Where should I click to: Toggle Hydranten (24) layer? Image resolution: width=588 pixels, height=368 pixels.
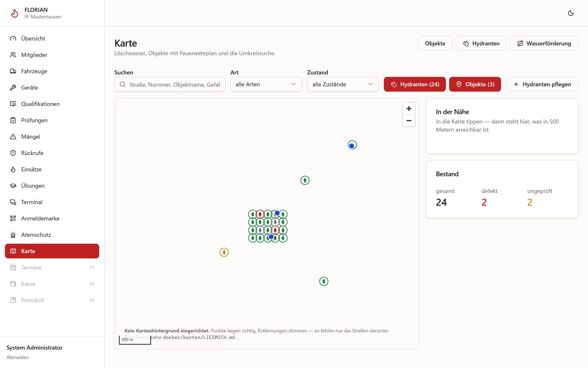point(414,84)
